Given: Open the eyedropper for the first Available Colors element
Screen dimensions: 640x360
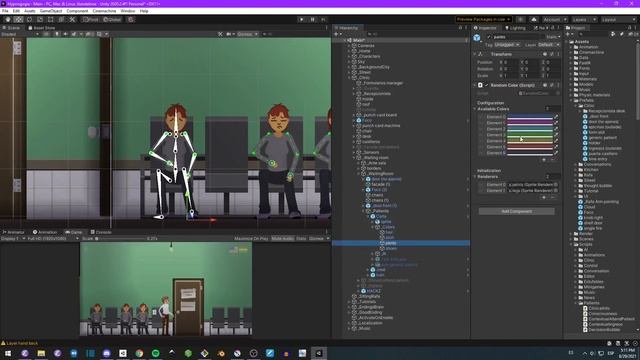Looking at the screenshot, I should [556, 117].
